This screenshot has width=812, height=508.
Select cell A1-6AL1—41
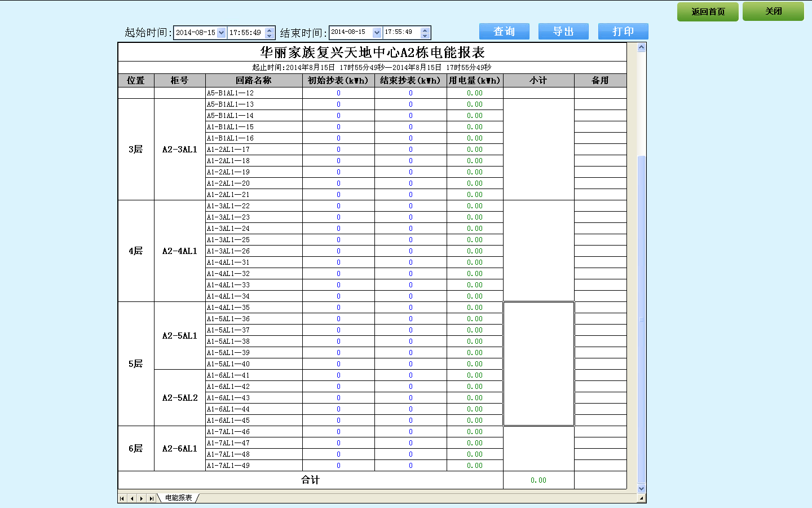(x=254, y=375)
